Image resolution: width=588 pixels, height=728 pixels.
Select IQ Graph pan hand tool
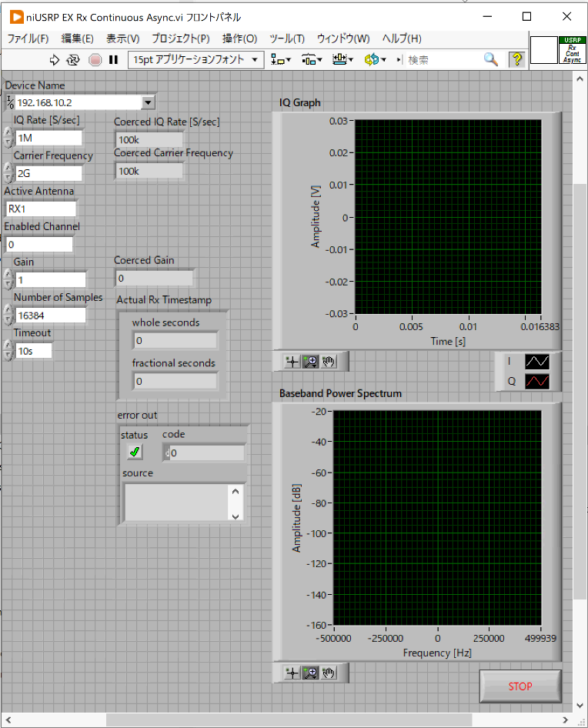pos(329,362)
